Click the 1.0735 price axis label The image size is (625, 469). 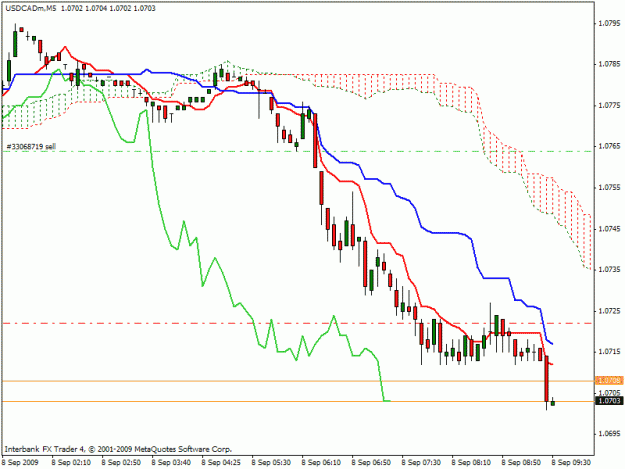coord(610,269)
